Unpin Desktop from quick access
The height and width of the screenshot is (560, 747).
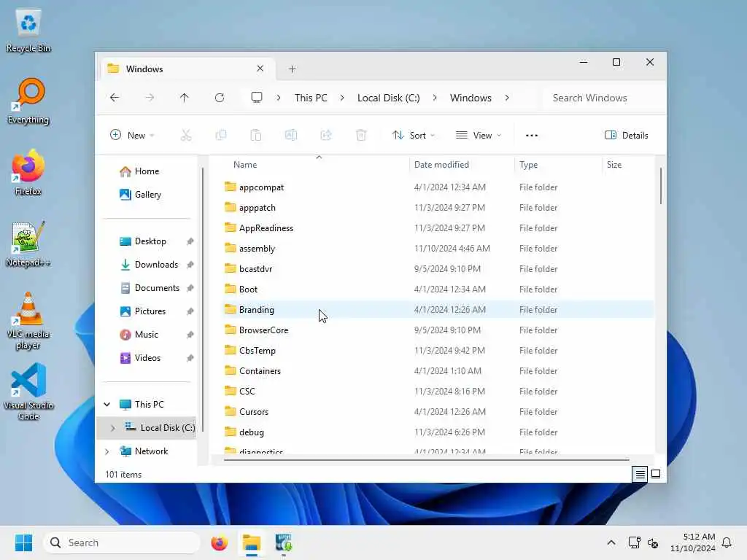(x=190, y=241)
